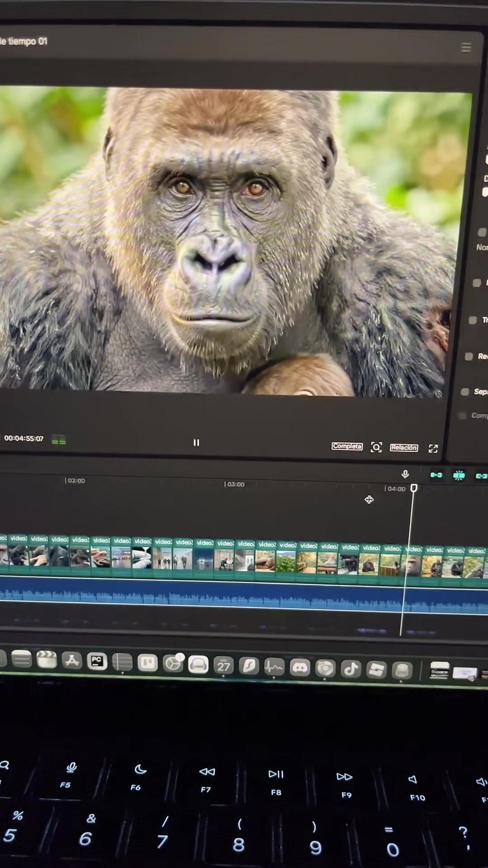488x868 pixels.
Task: Open the Calendar icon showing 27
Action: pyautogui.click(x=223, y=666)
